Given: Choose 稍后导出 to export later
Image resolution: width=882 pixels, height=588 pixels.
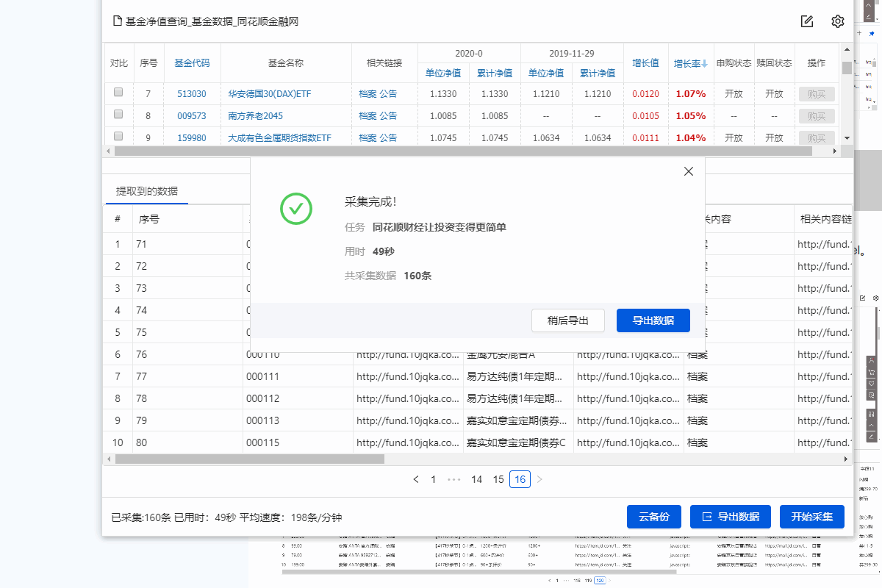Looking at the screenshot, I should (x=568, y=320).
